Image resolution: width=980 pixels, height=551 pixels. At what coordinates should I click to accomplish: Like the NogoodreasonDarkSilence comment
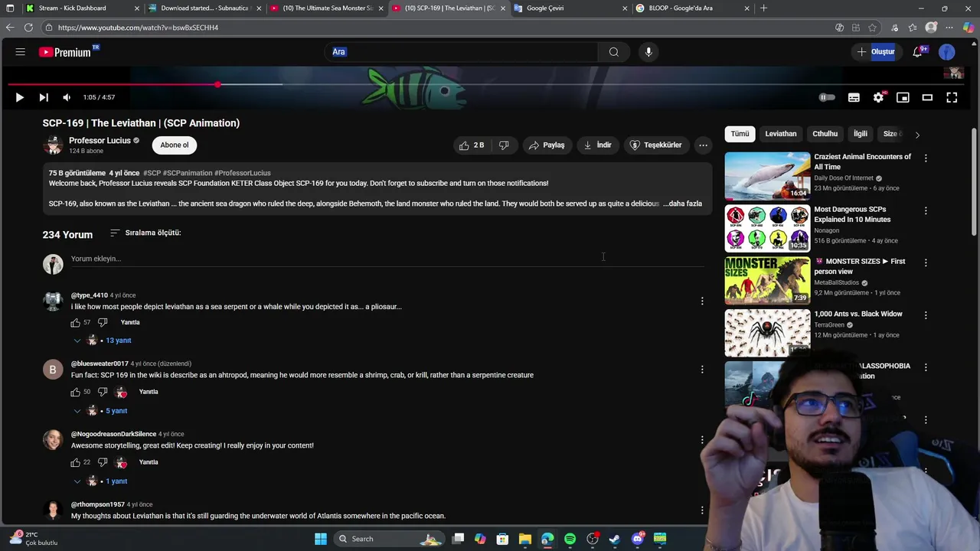click(75, 462)
